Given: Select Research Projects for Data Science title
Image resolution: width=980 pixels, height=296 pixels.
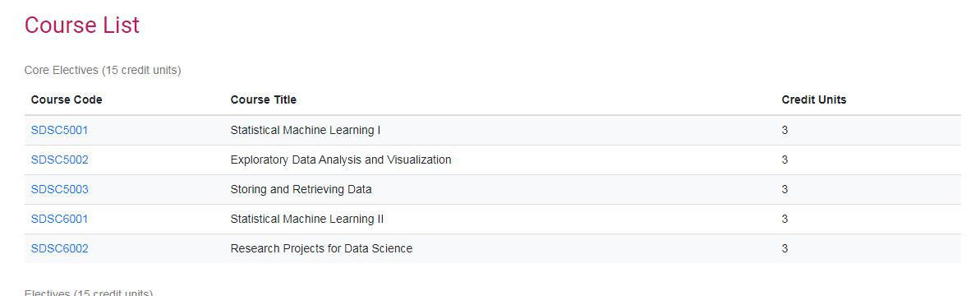Looking at the screenshot, I should coord(321,248).
